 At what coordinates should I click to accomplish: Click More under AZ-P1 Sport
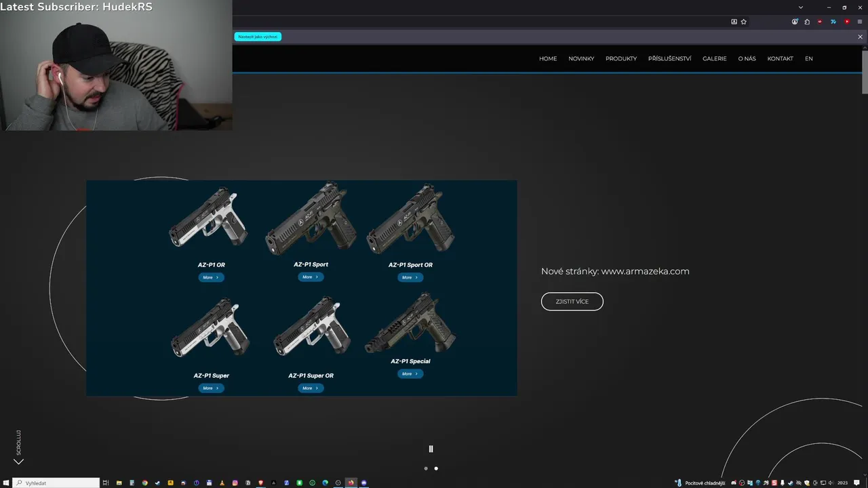pyautogui.click(x=311, y=277)
